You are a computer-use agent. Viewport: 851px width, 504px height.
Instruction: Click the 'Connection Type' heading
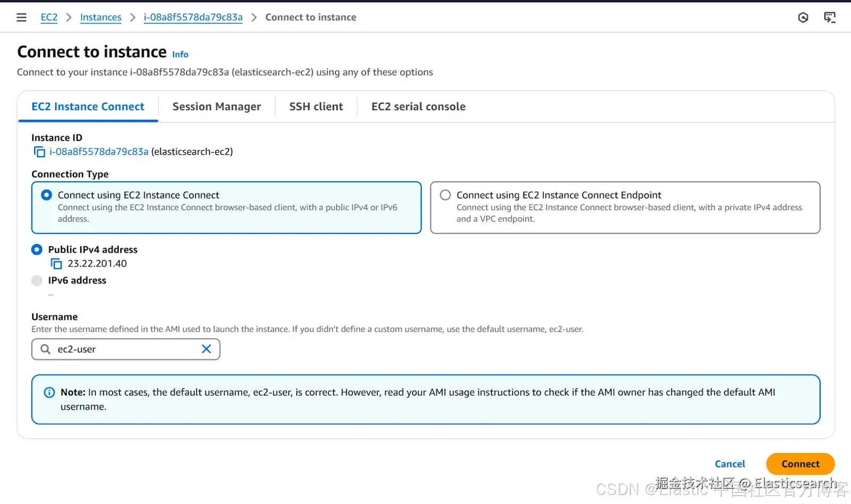pyautogui.click(x=70, y=174)
